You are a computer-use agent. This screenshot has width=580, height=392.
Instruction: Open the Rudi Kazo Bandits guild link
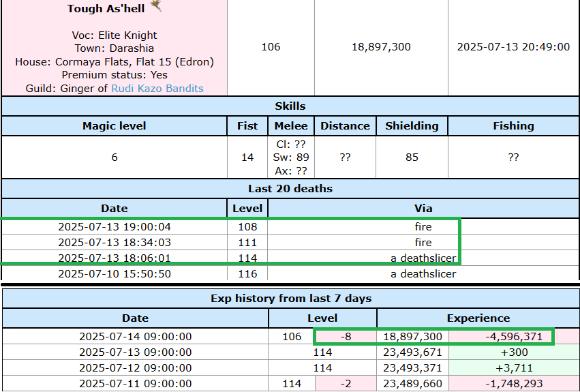click(157, 89)
